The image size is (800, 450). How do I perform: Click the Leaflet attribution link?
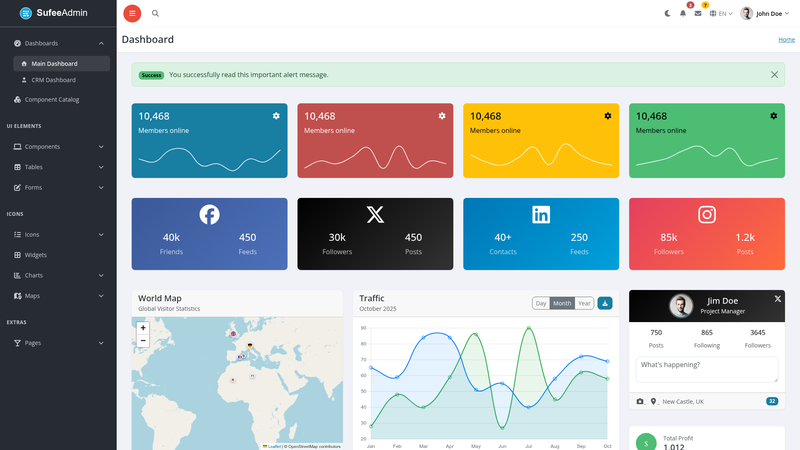click(274, 446)
